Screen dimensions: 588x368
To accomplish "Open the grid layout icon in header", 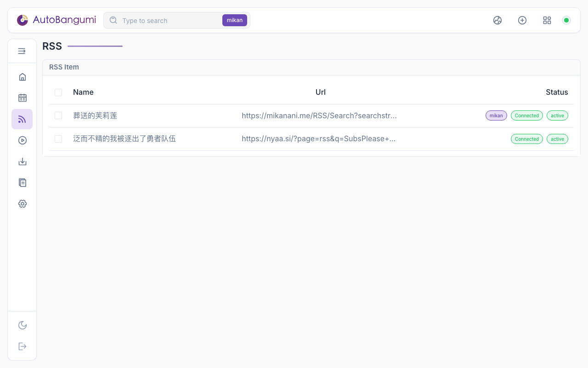I will pyautogui.click(x=547, y=20).
